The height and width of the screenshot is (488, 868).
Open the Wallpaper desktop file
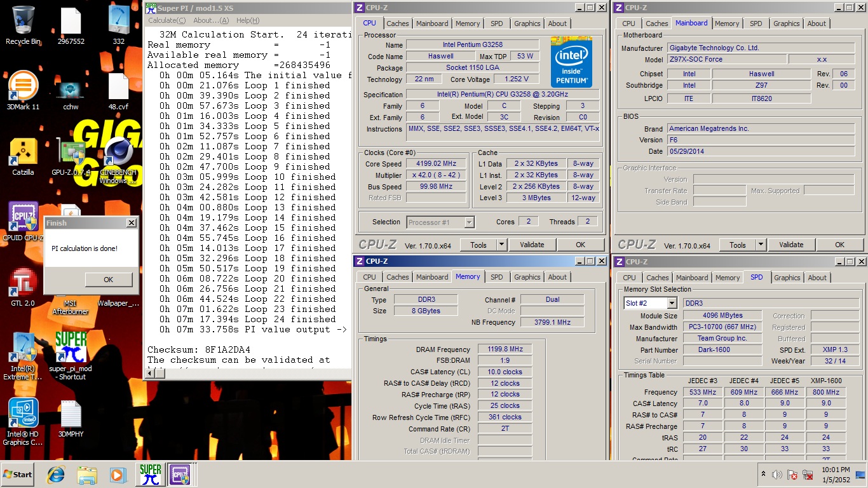(119, 303)
